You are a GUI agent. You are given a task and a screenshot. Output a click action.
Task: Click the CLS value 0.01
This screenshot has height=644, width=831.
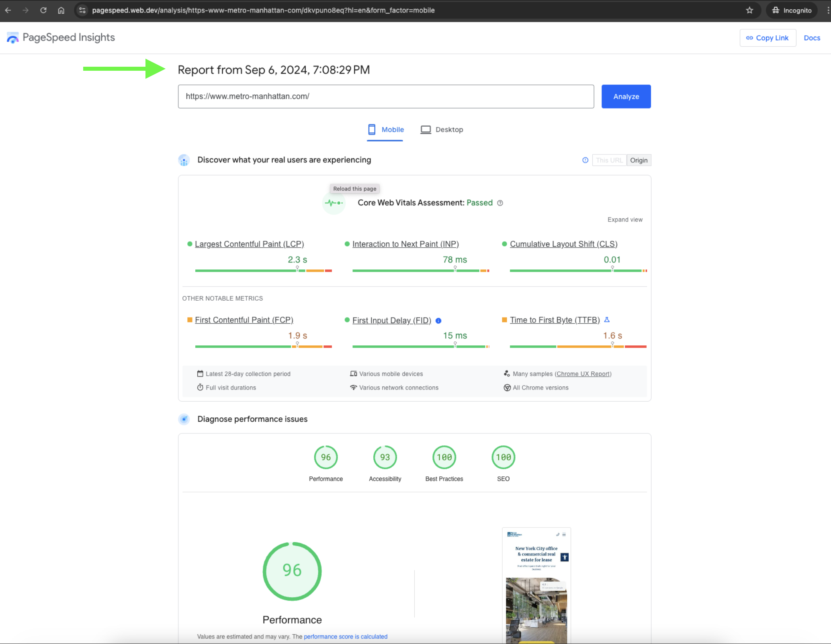click(612, 260)
